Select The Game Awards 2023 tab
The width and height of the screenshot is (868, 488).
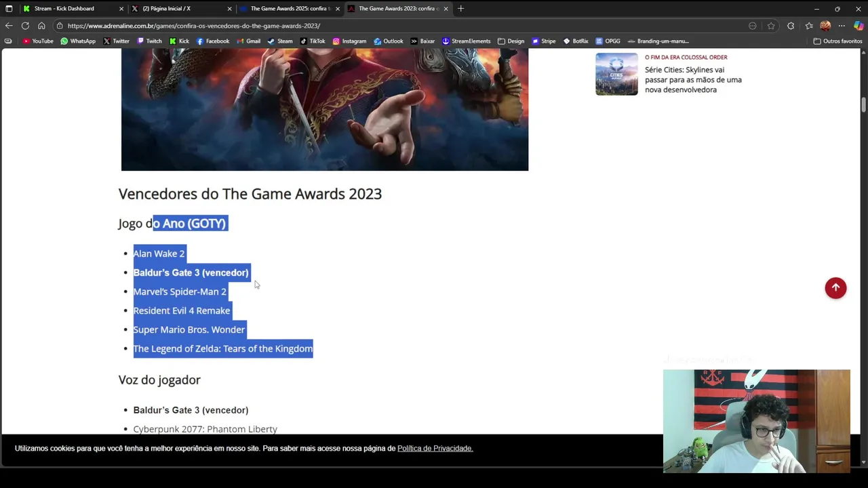(398, 9)
